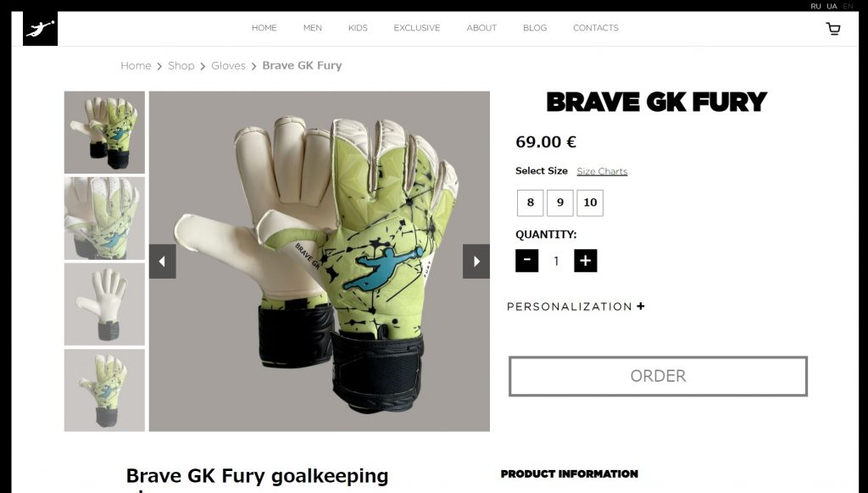Increase quantity with the plus button
Viewport: 868px width, 493px height.
tap(586, 260)
